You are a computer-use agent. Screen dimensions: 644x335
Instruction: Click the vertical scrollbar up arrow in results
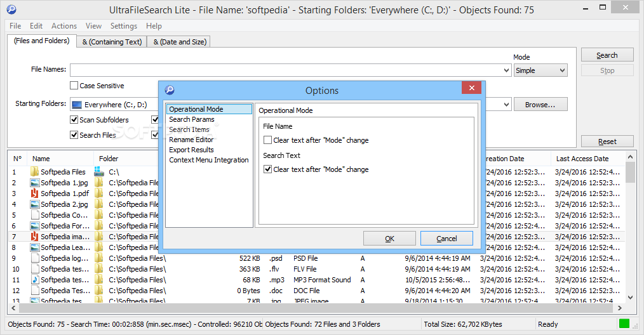[x=630, y=157]
